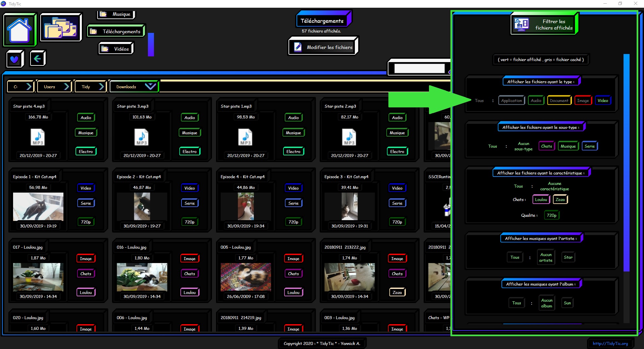This screenshot has height=349, width=644.
Task: Open the folders browser icon
Action: click(x=61, y=28)
